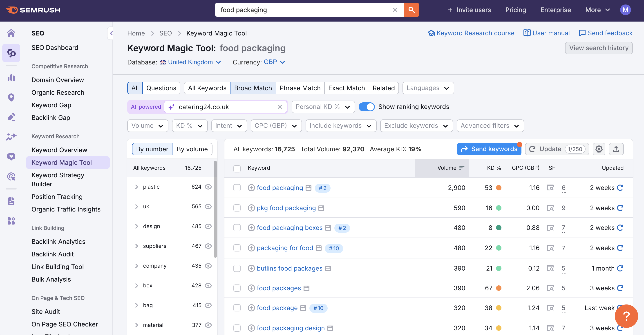This screenshot has width=644, height=335.
Task: Open the Languages dropdown
Action: point(428,88)
